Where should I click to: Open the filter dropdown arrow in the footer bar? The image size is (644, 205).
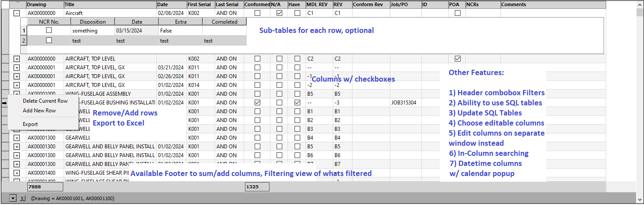click(13, 198)
